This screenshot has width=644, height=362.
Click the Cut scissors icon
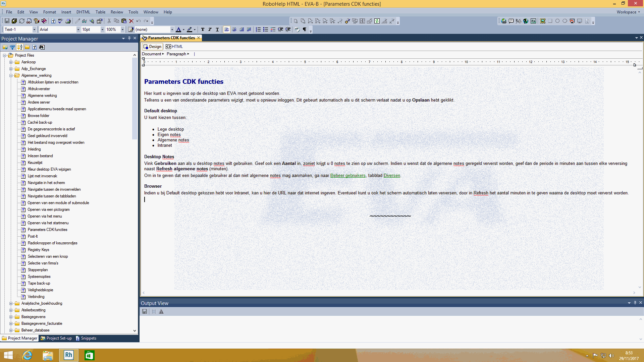coord(109,21)
